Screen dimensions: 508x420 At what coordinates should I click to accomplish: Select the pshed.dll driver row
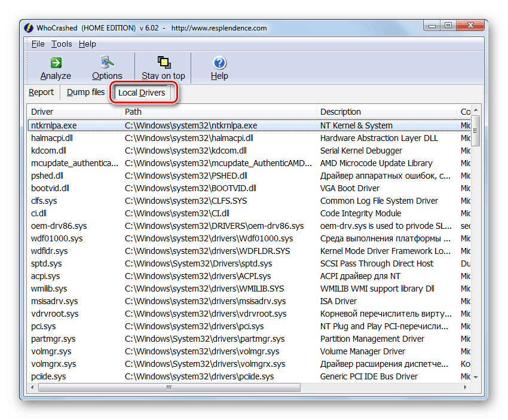coord(249,176)
